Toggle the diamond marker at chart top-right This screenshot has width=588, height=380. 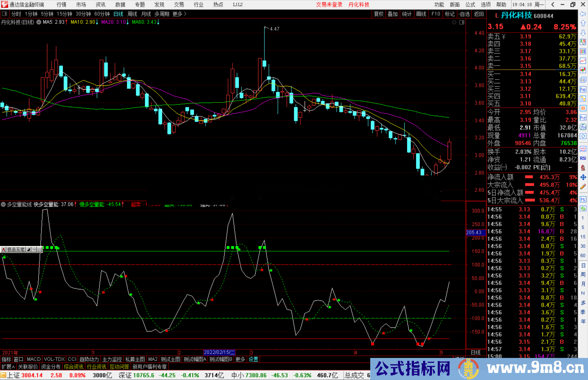(454, 22)
